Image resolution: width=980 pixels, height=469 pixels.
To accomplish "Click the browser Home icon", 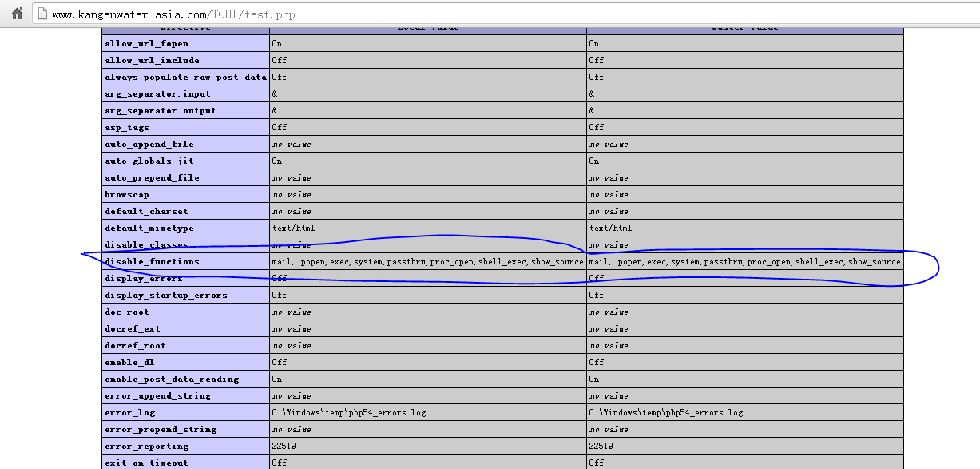I will (17, 14).
